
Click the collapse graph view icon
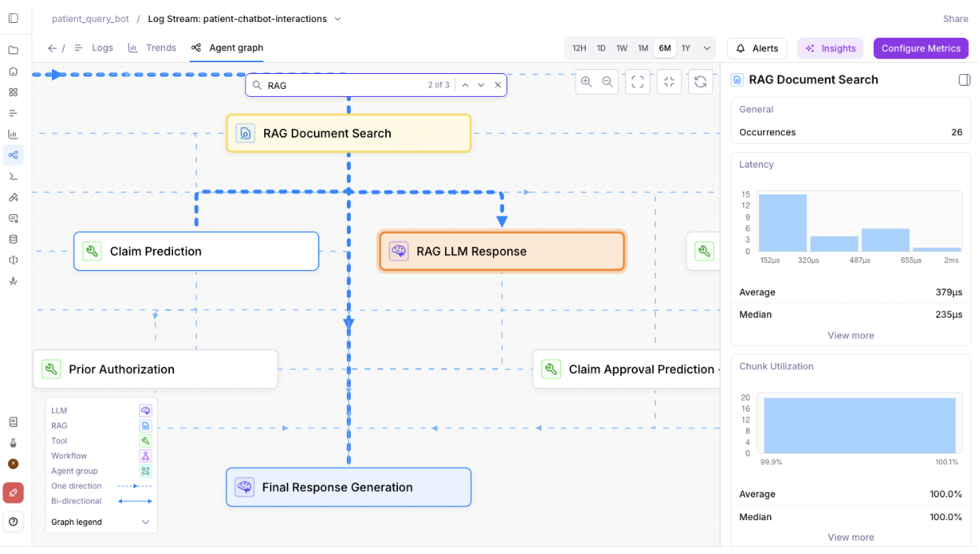(x=669, y=81)
